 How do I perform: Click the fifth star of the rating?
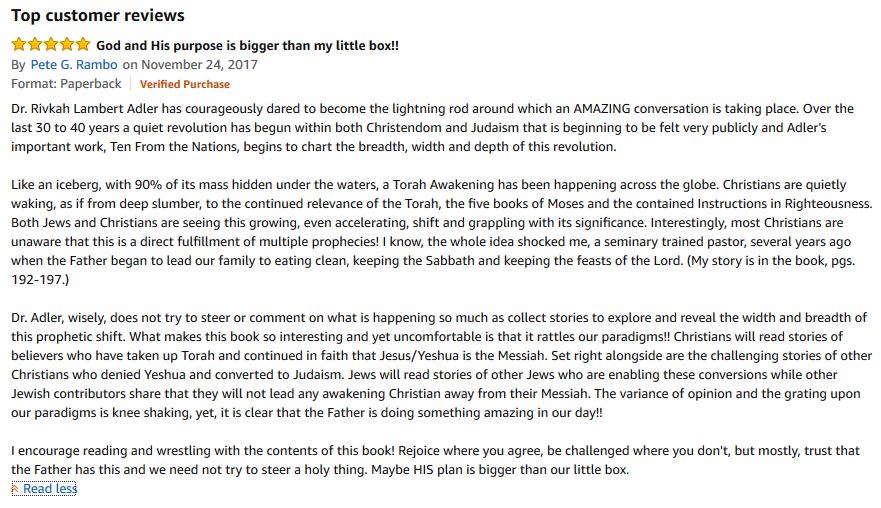83,45
